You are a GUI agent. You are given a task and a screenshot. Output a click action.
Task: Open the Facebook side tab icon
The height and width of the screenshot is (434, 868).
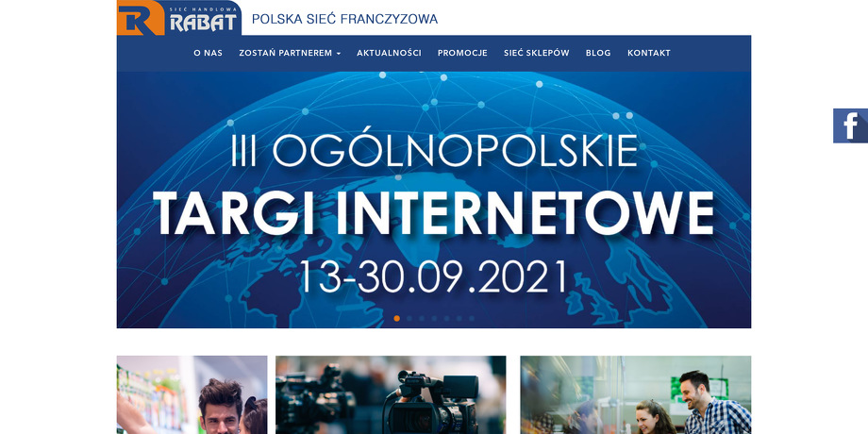click(x=850, y=125)
